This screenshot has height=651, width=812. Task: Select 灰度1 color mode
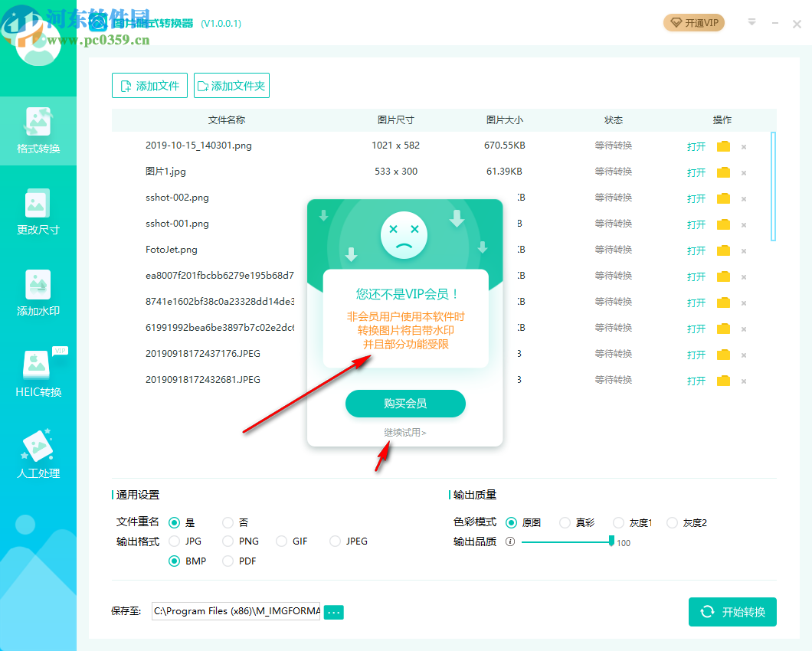pos(617,522)
